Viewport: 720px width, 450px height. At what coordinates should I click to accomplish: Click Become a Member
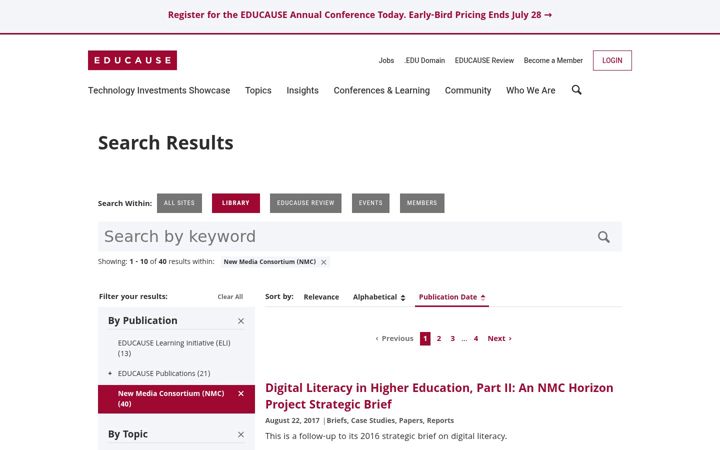(553, 61)
